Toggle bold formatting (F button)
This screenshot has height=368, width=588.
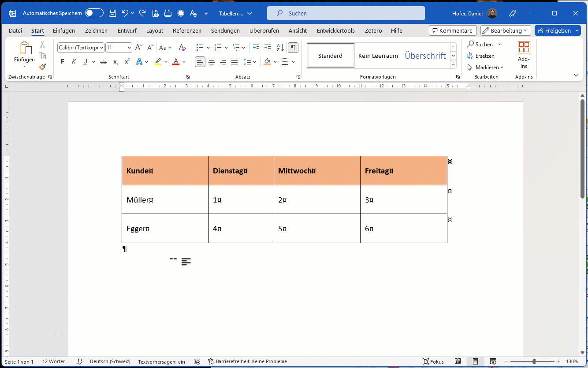click(x=62, y=62)
